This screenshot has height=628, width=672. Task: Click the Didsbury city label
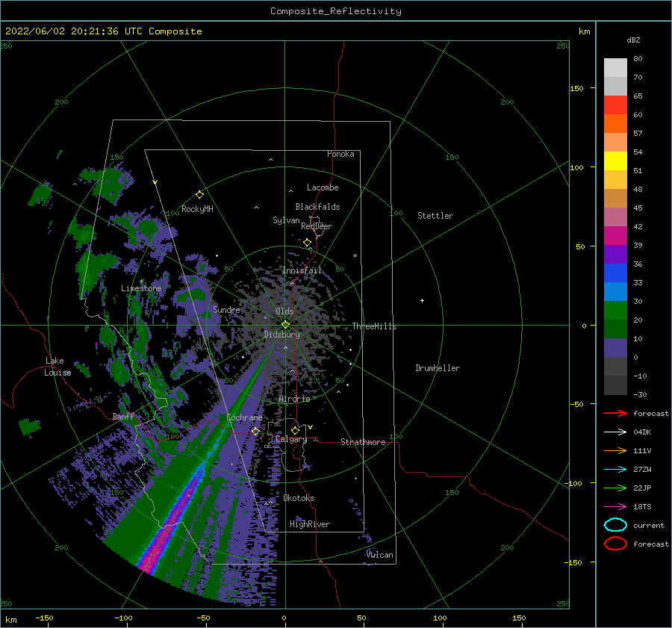282,335
